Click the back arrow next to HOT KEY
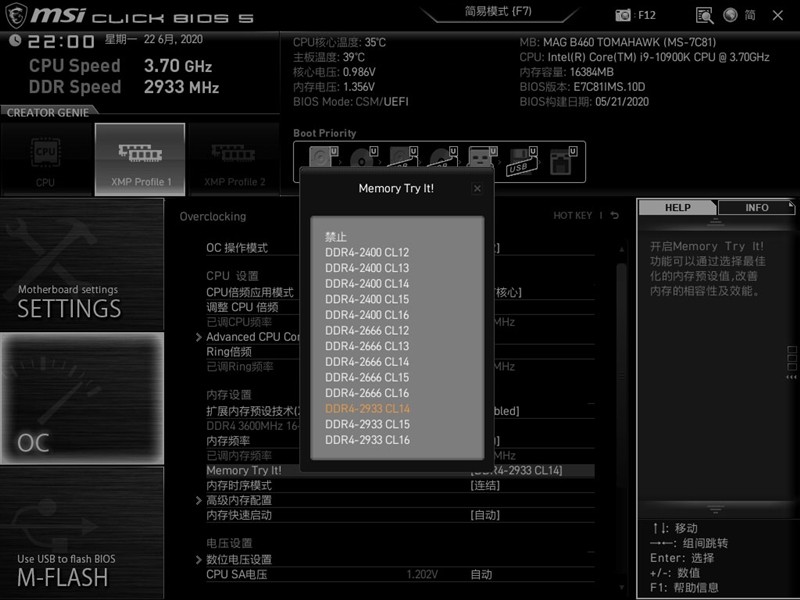 coord(615,215)
